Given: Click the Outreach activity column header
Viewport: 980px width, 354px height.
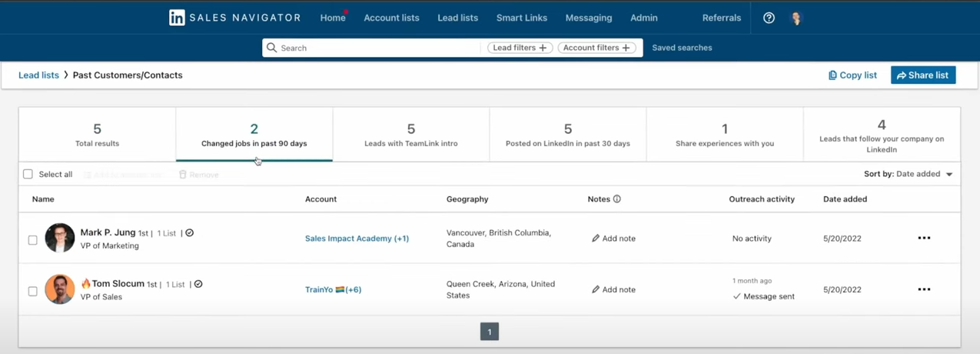Looking at the screenshot, I should pyautogui.click(x=762, y=199).
